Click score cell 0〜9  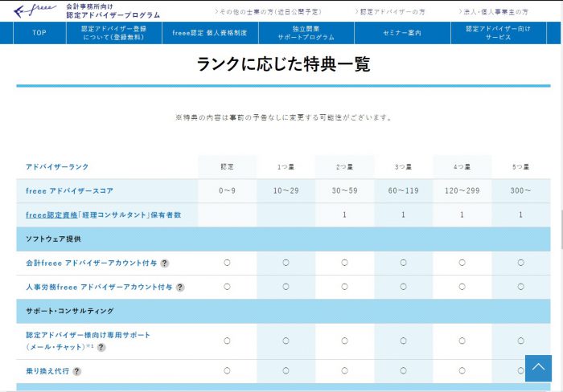[x=227, y=191]
